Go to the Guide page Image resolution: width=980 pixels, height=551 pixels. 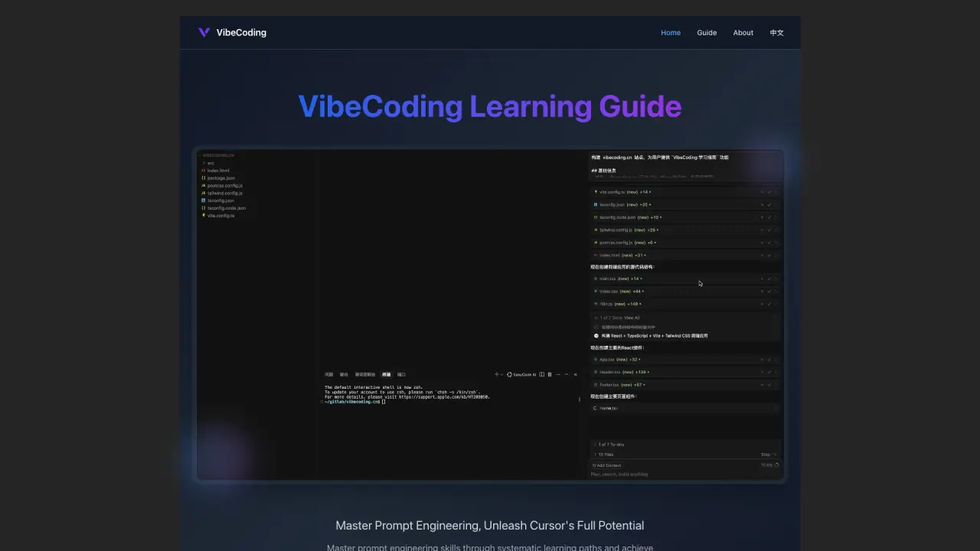pos(707,33)
